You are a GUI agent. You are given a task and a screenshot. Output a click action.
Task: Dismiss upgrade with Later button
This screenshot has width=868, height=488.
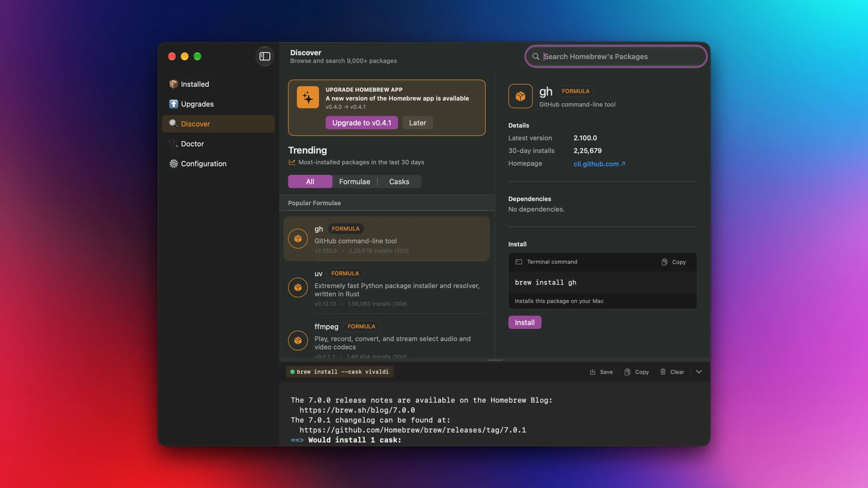[418, 123]
